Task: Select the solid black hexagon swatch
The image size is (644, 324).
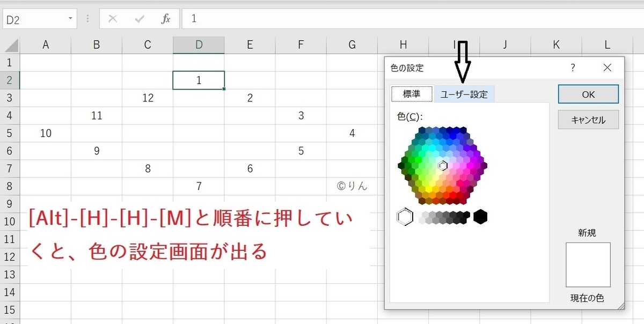Action: [480, 216]
